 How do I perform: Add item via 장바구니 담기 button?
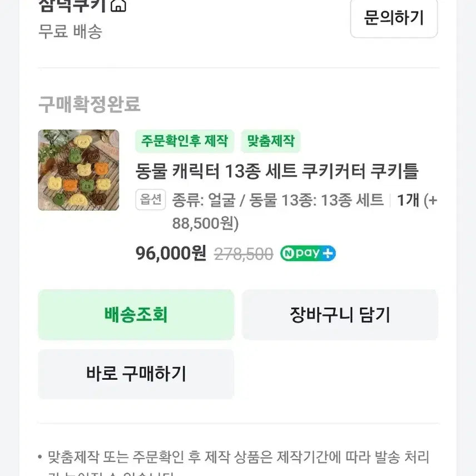340,315
